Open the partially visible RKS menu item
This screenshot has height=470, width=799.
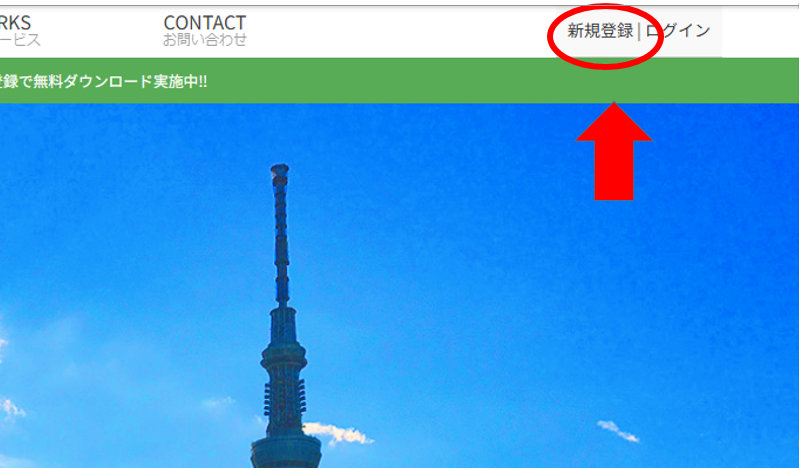[x=15, y=22]
